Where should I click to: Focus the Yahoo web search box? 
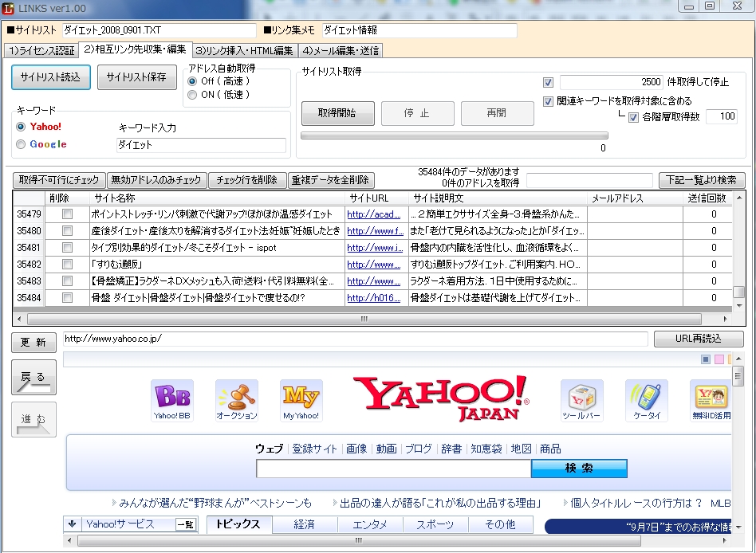point(393,469)
